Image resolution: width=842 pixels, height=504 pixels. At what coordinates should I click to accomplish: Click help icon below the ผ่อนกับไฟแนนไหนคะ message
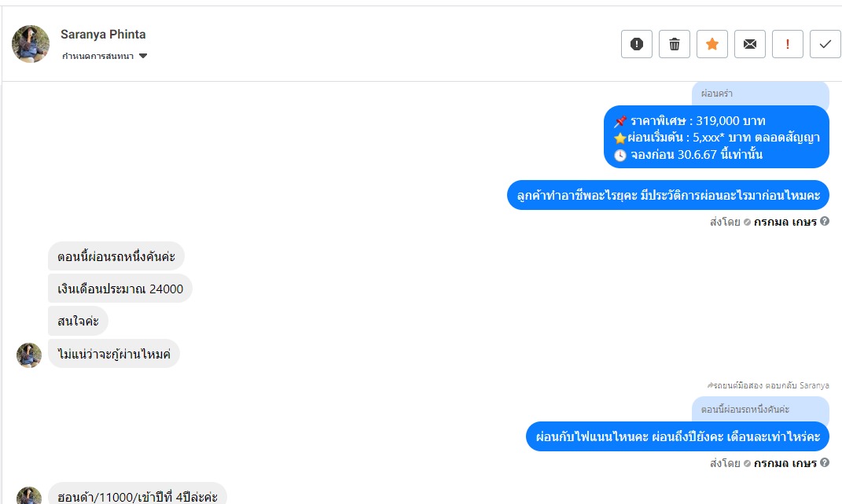pos(825,462)
